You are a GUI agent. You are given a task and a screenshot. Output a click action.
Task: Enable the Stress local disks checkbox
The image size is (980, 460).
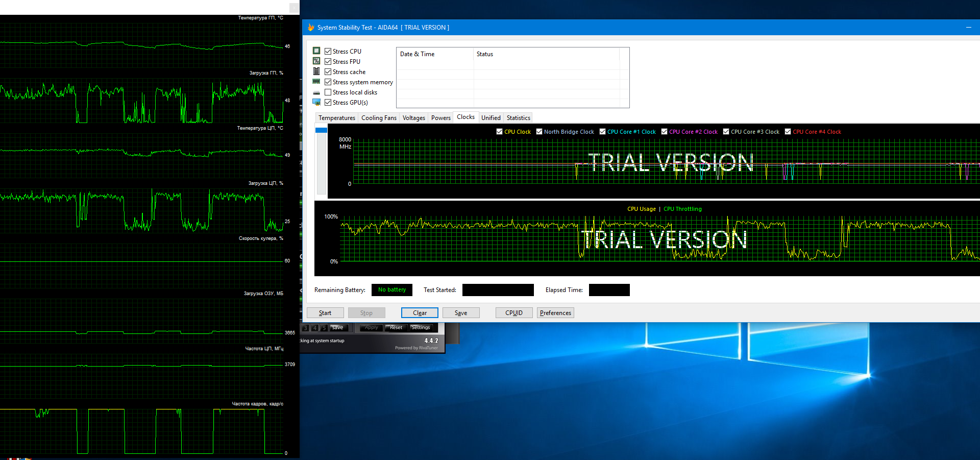(328, 92)
